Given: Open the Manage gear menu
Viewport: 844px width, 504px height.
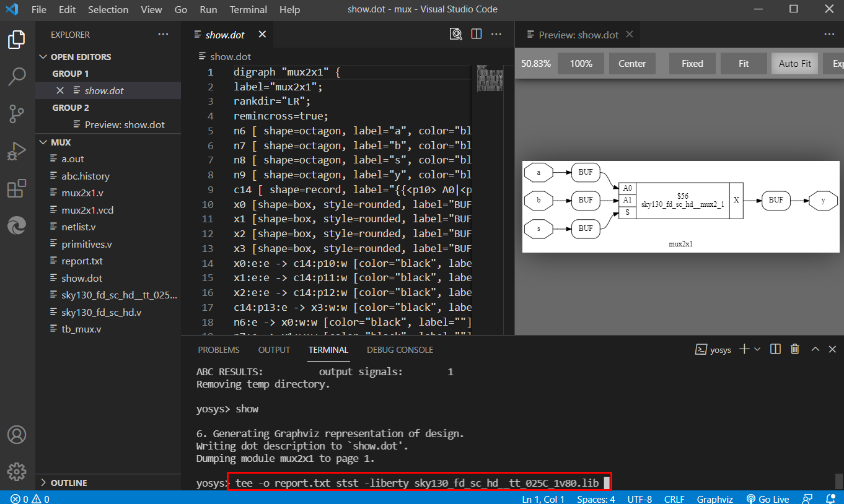Looking at the screenshot, I should 17,471.
